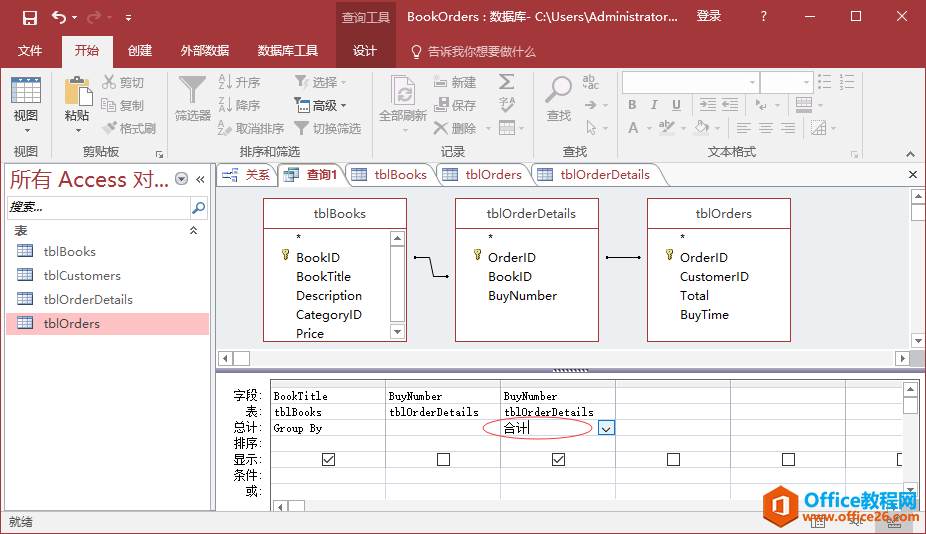
Task: Open the 合计 total-row dropdown arrow
Action: (x=606, y=428)
